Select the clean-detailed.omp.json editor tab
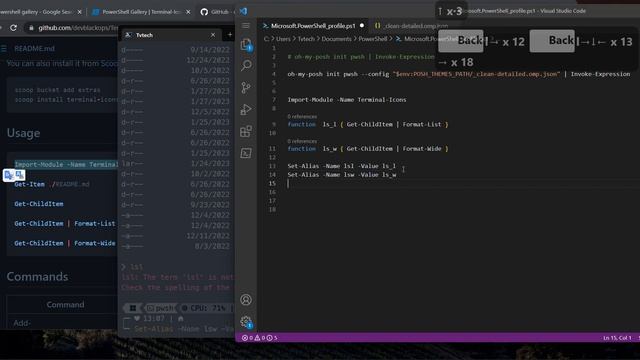 pos(411,26)
